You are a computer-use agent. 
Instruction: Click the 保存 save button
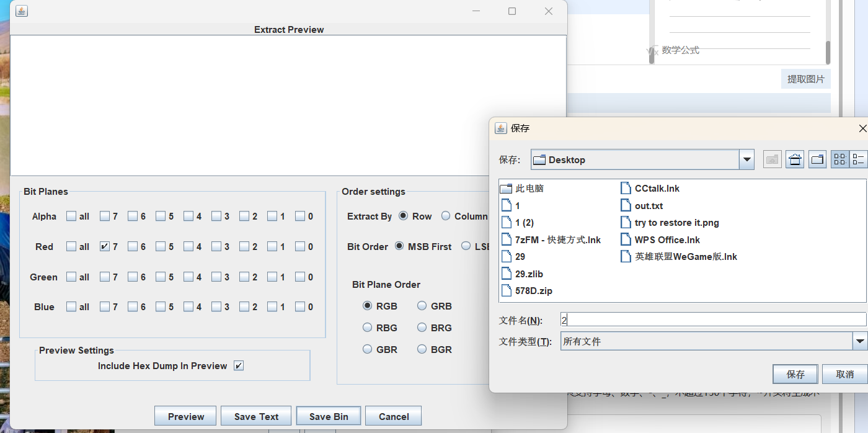pyautogui.click(x=795, y=374)
